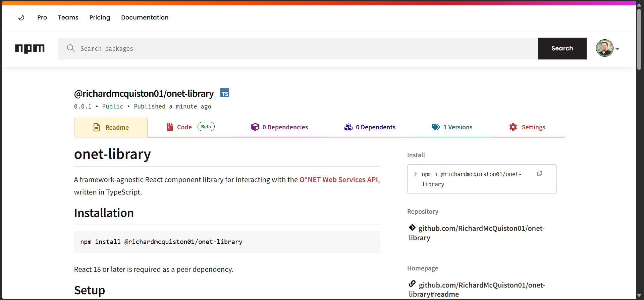The height and width of the screenshot is (300, 644).
Task: Copy the install command
Action: [x=540, y=173]
